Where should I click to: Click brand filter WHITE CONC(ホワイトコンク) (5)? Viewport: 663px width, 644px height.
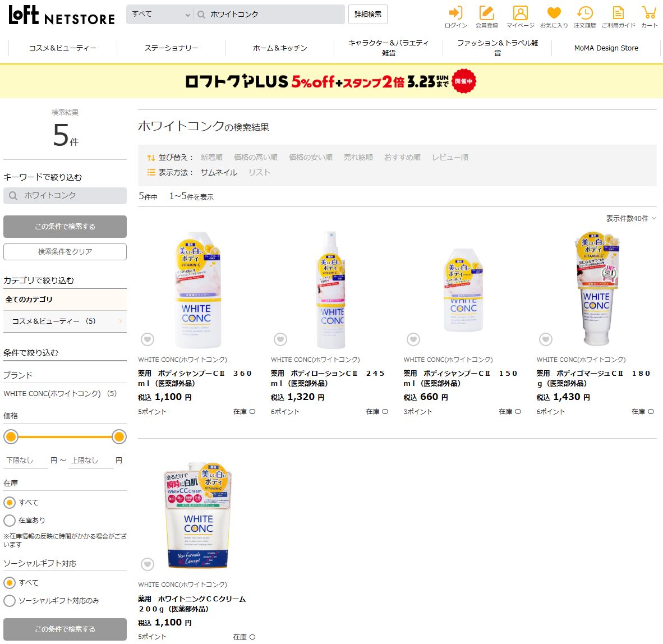click(60, 394)
